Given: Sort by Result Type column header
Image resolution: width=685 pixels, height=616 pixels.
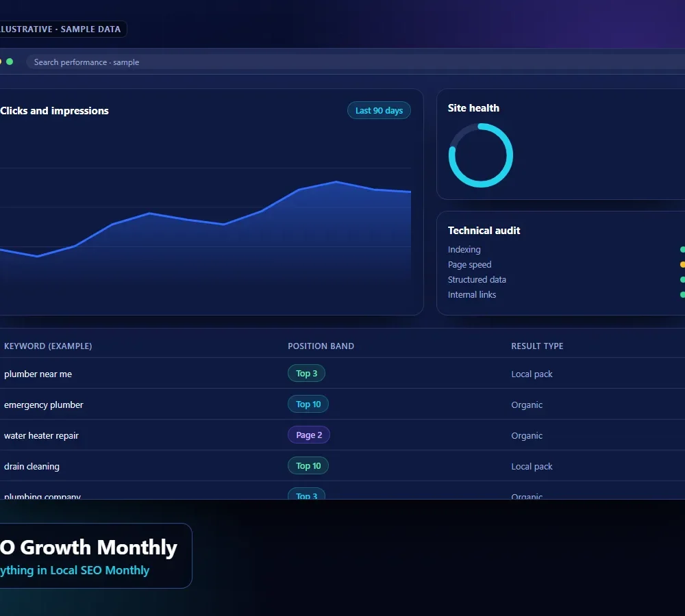Looking at the screenshot, I should (x=537, y=346).
